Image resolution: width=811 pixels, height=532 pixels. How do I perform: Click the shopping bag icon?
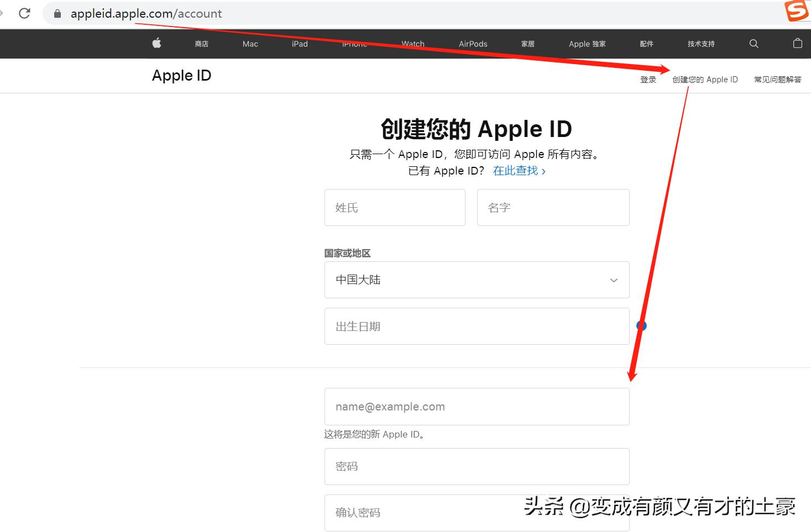797,44
